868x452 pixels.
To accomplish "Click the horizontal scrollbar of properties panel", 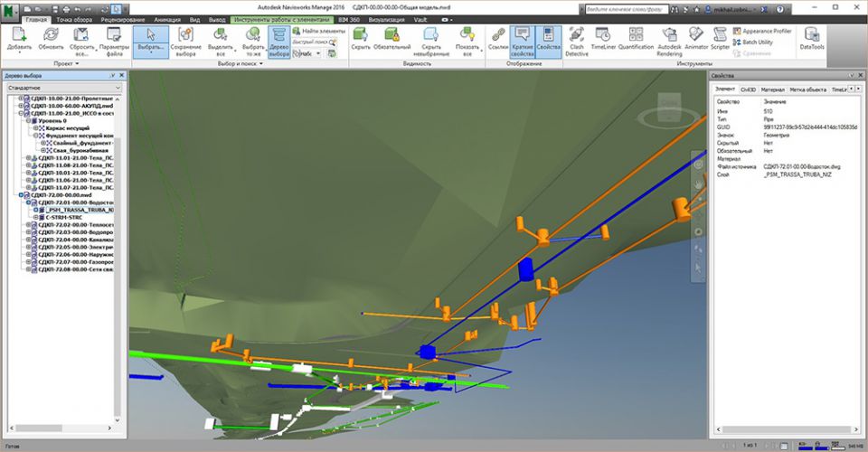I will click(788, 429).
